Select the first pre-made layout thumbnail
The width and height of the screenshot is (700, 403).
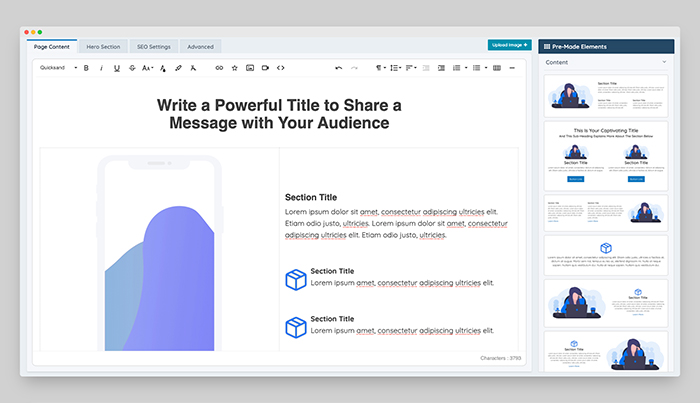[605, 95]
